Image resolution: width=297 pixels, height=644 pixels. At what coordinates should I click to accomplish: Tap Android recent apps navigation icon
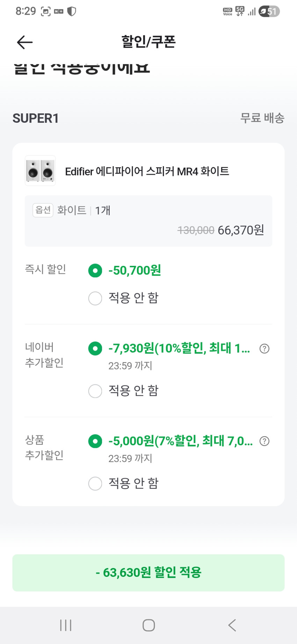[x=66, y=625]
